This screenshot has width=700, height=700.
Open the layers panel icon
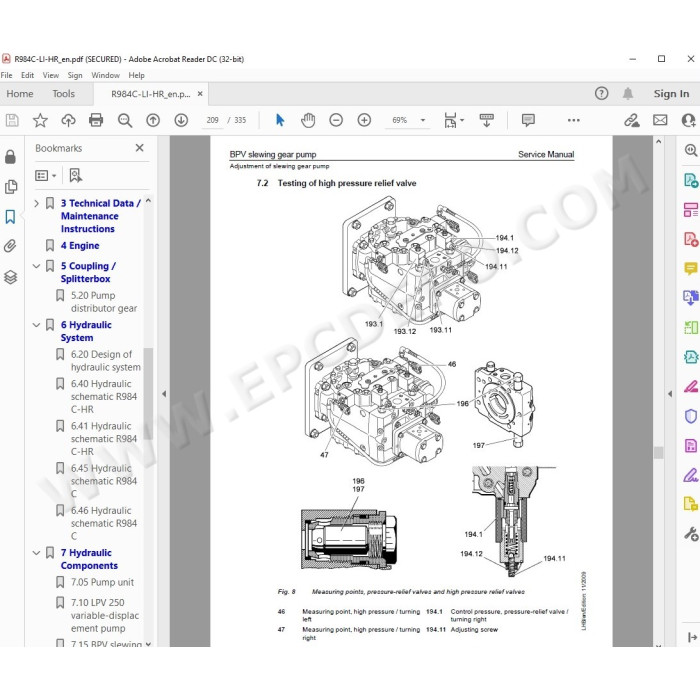coord(10,277)
